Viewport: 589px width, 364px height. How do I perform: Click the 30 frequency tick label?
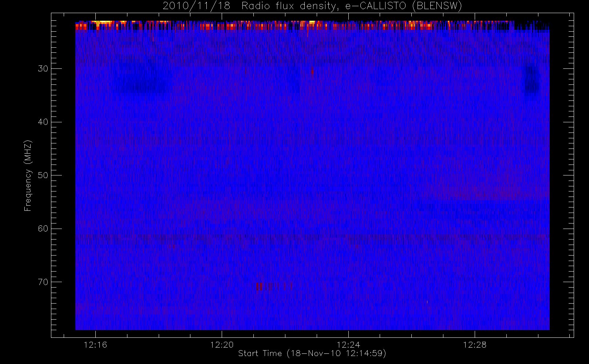click(43, 69)
